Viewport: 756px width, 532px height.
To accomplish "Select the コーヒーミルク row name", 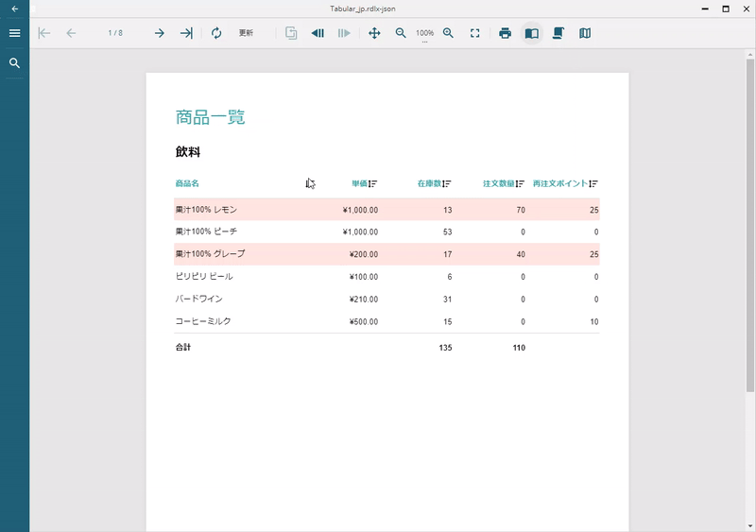I will coord(203,321).
